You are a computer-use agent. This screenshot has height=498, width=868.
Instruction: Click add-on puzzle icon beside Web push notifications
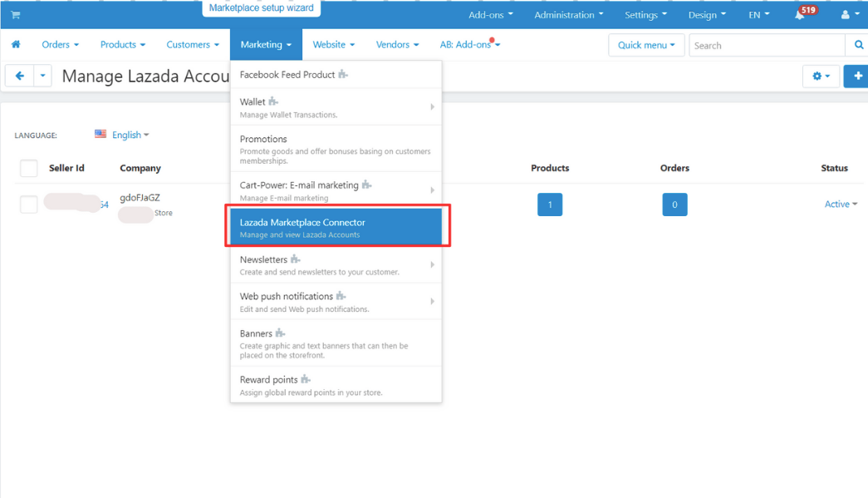coord(341,296)
